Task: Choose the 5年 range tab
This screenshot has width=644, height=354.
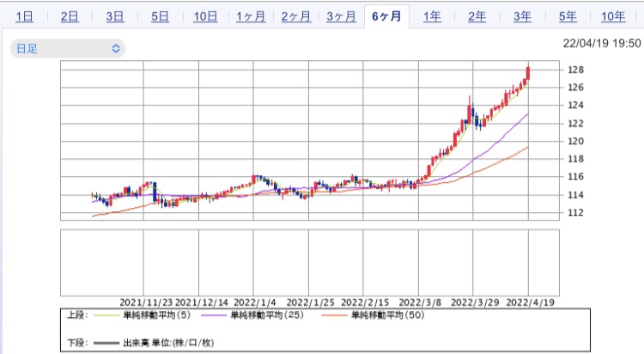Action: (x=568, y=16)
